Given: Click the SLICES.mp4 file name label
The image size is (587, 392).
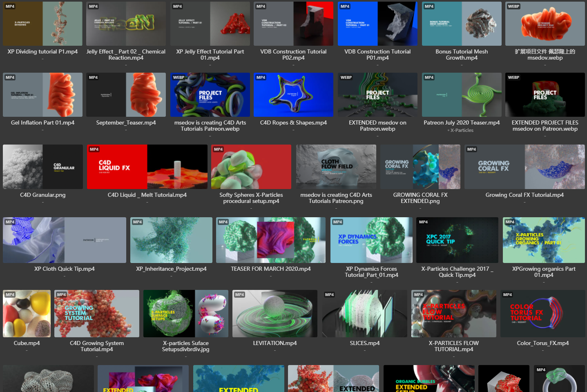Looking at the screenshot, I should 364,343.
